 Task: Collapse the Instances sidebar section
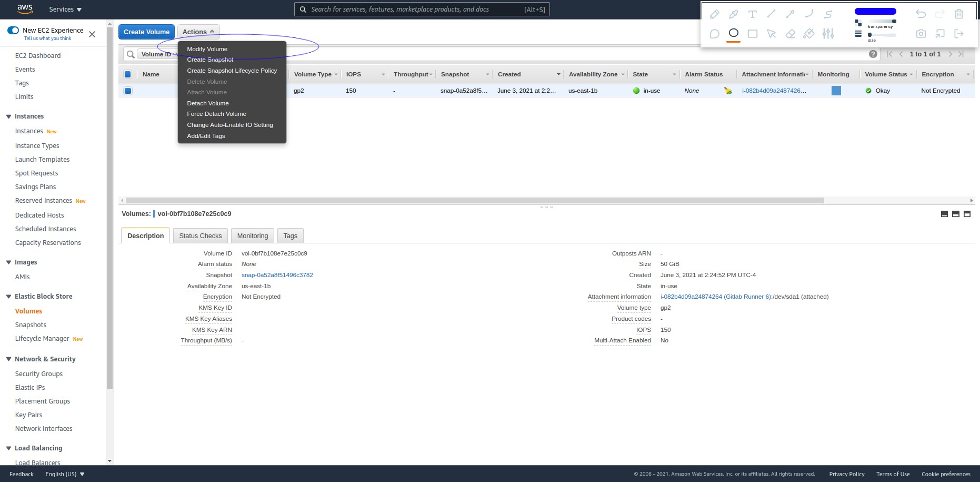click(x=8, y=116)
